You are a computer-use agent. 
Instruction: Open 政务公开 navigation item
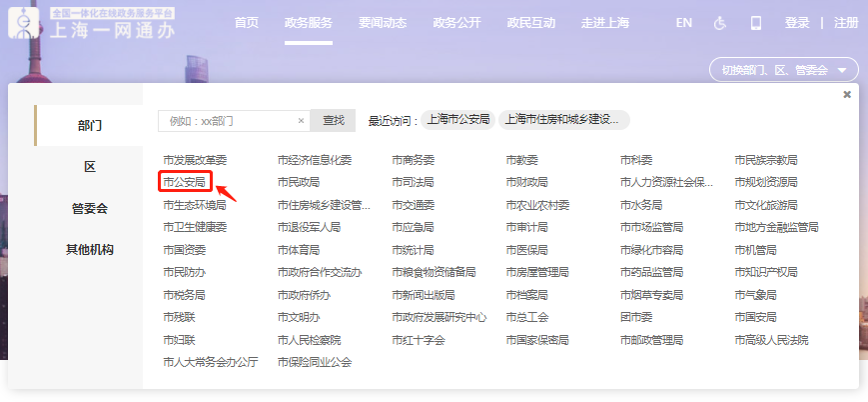click(x=456, y=23)
